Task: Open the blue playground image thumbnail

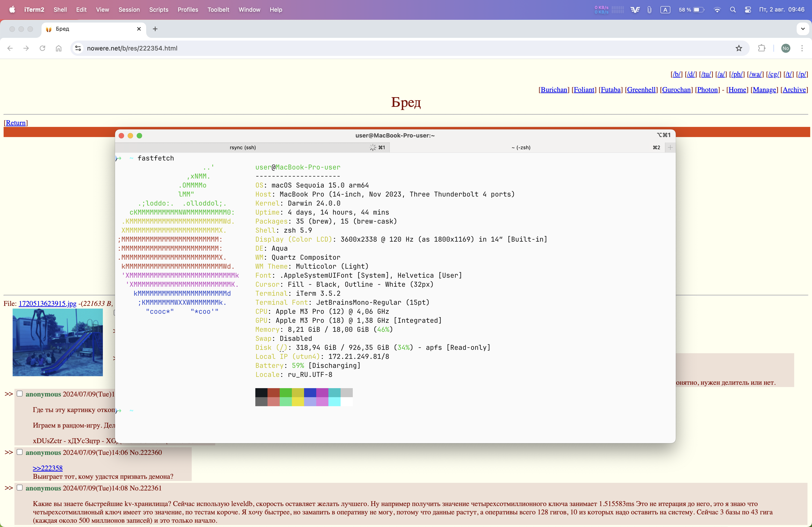Action: [x=58, y=342]
